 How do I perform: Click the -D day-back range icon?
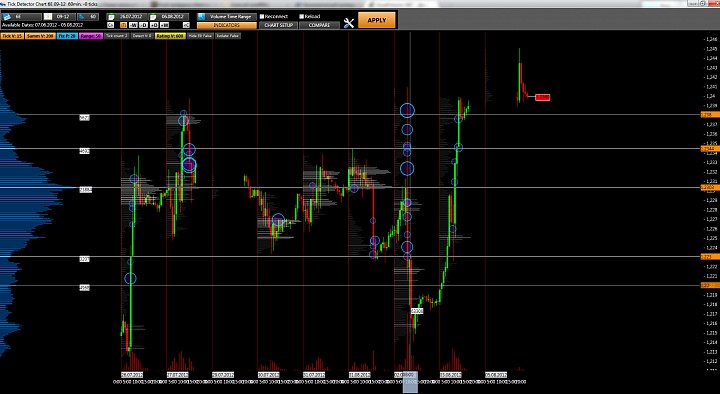click(x=143, y=25)
